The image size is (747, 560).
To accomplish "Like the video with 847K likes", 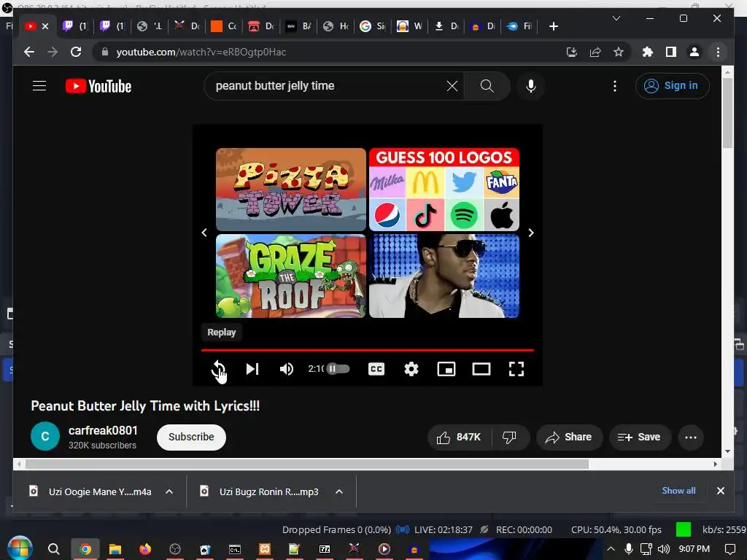I will tap(459, 437).
